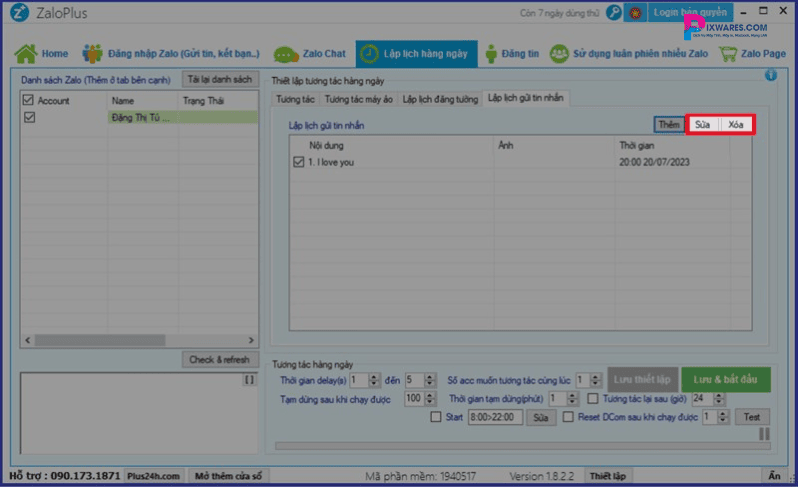
Task: Click the Zalo Chat speech bubble icon
Action: coord(287,54)
